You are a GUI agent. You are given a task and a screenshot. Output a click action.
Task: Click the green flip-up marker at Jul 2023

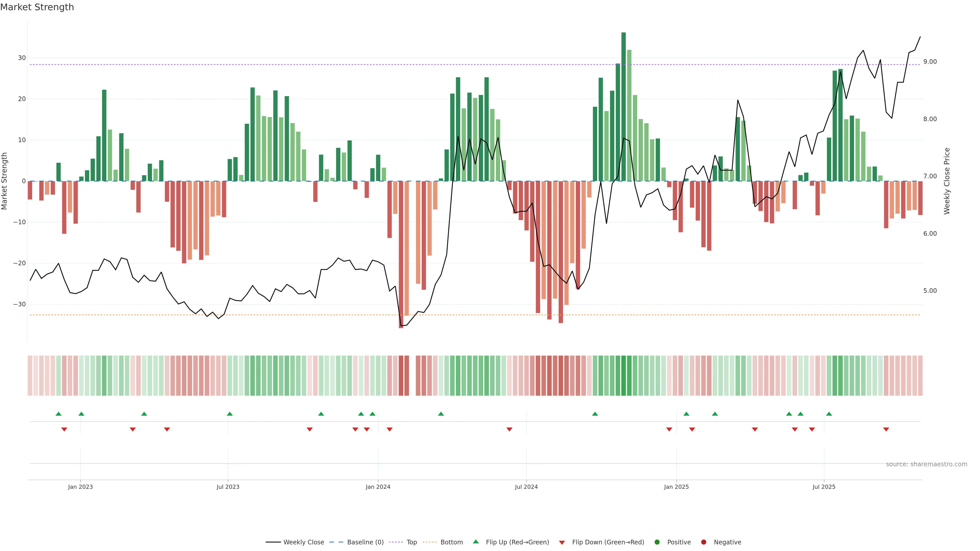pyautogui.click(x=229, y=414)
